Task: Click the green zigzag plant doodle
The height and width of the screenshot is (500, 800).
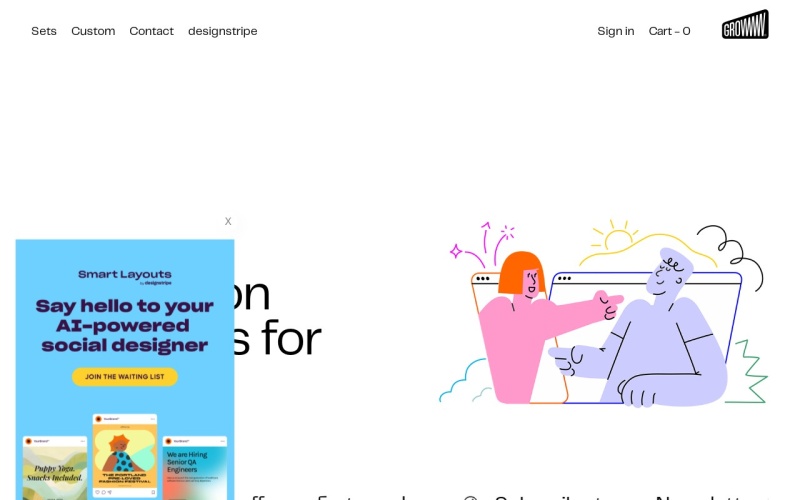Action: 747,372
